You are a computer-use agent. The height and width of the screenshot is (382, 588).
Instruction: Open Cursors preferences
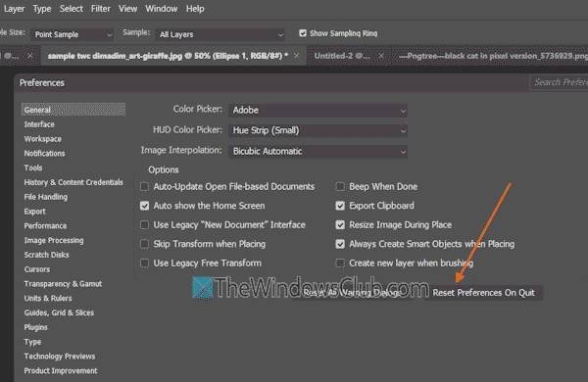(37, 269)
